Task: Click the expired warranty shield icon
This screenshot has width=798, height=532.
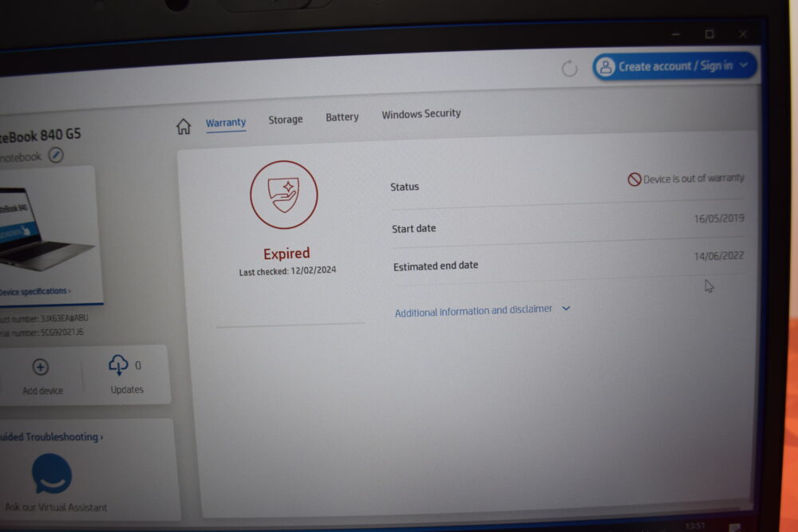Action: (x=284, y=195)
